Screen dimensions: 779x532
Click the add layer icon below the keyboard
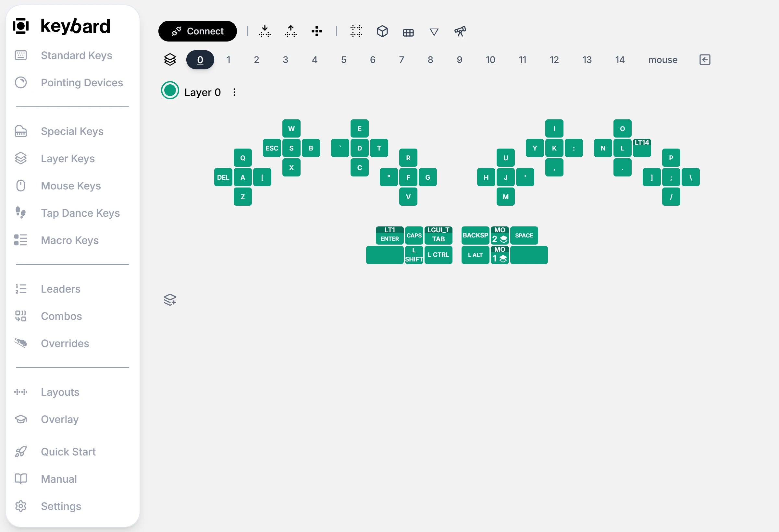pos(170,299)
